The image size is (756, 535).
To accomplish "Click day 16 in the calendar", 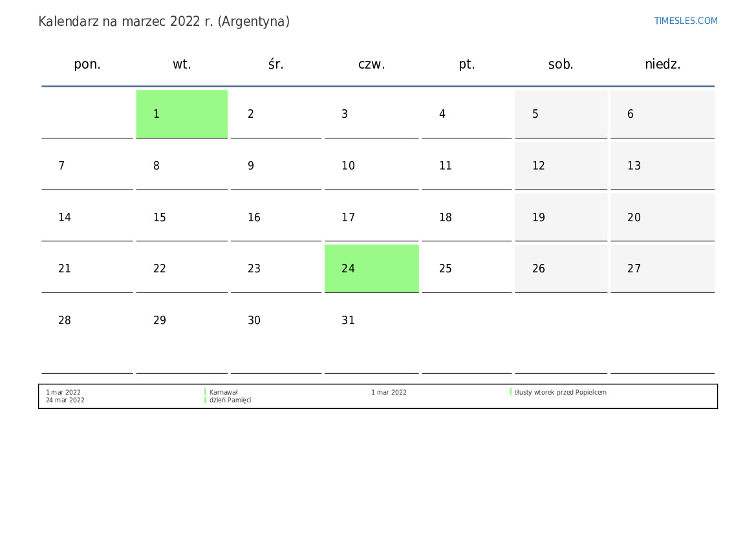I will pos(275,217).
